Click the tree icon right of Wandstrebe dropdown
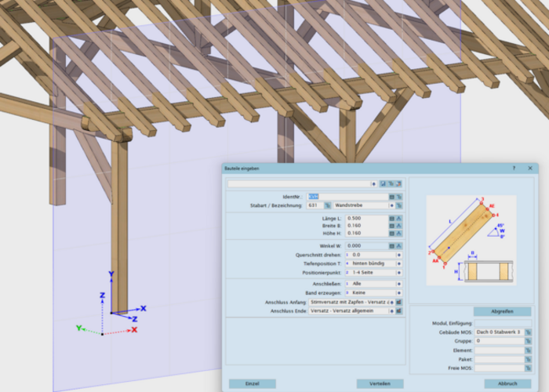The height and width of the screenshot is (392, 549). click(x=398, y=205)
